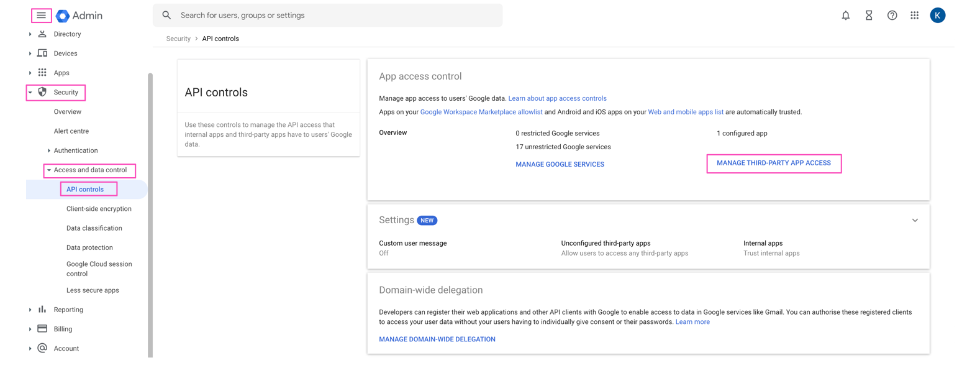Click Manage Google Services

pos(560,165)
